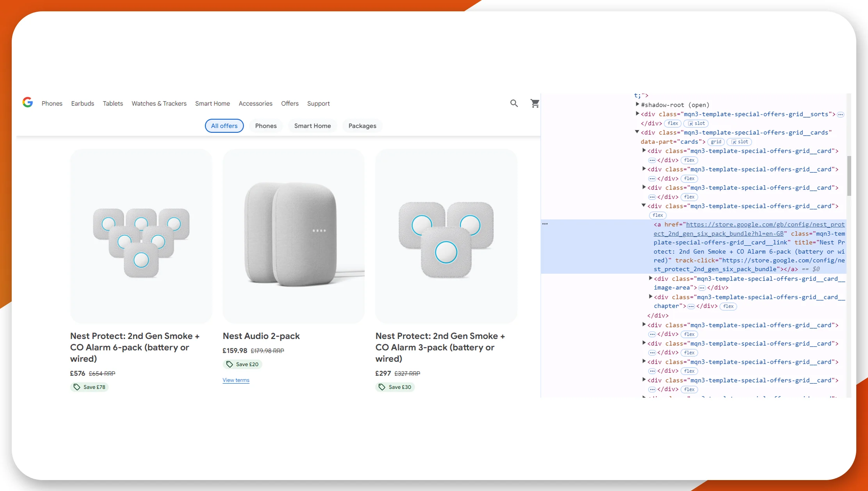Click the struck-through £327 RRP text
868x491 pixels.
[407, 373]
